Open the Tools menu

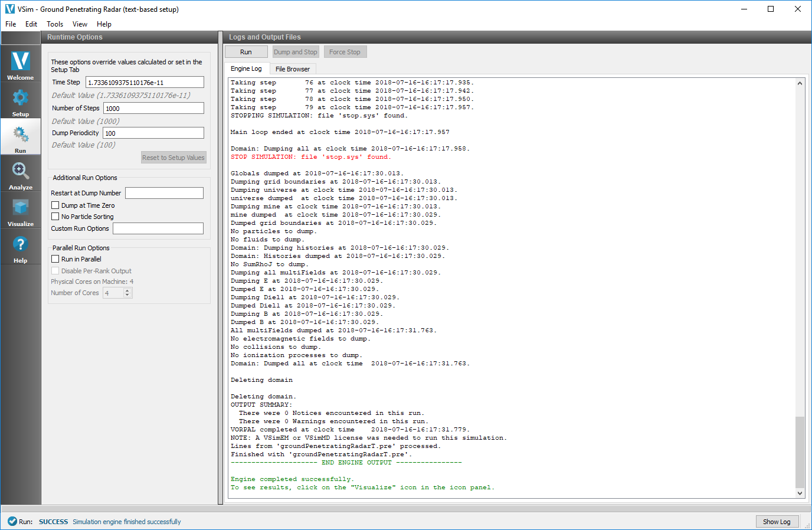[55, 24]
